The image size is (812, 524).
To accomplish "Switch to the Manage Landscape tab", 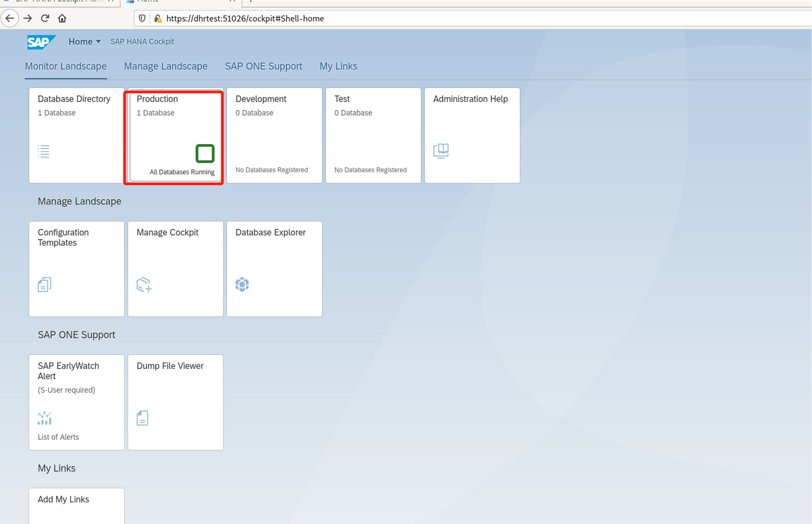I will point(166,66).
